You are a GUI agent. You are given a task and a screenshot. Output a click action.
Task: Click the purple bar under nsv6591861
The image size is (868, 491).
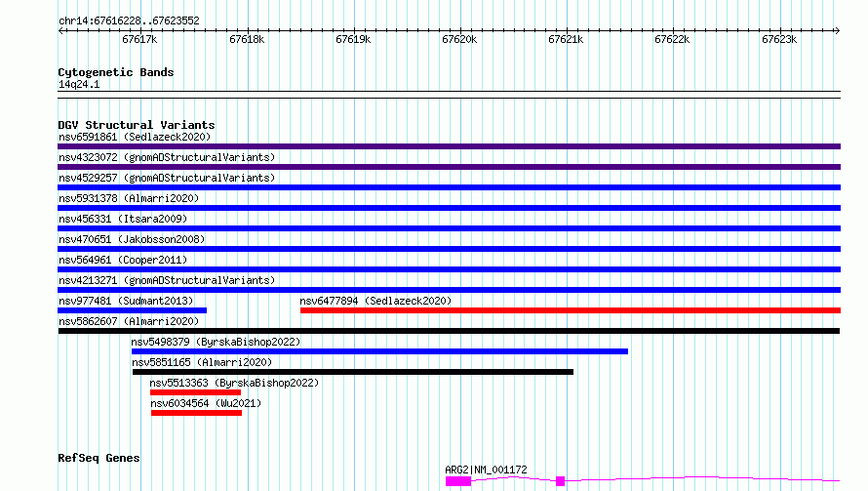coord(449,146)
